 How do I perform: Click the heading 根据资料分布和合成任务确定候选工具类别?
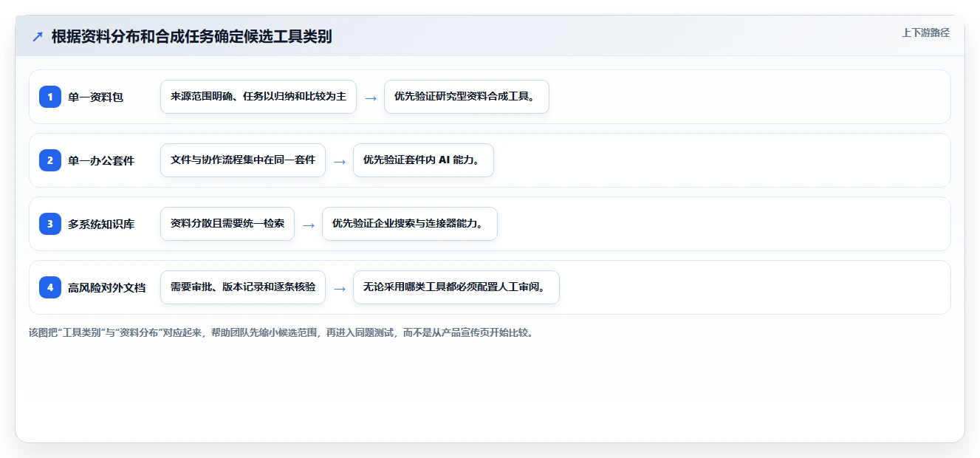pos(191,36)
